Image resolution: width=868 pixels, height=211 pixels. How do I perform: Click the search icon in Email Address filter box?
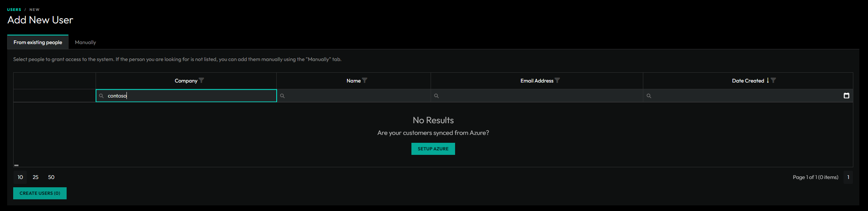tap(436, 96)
